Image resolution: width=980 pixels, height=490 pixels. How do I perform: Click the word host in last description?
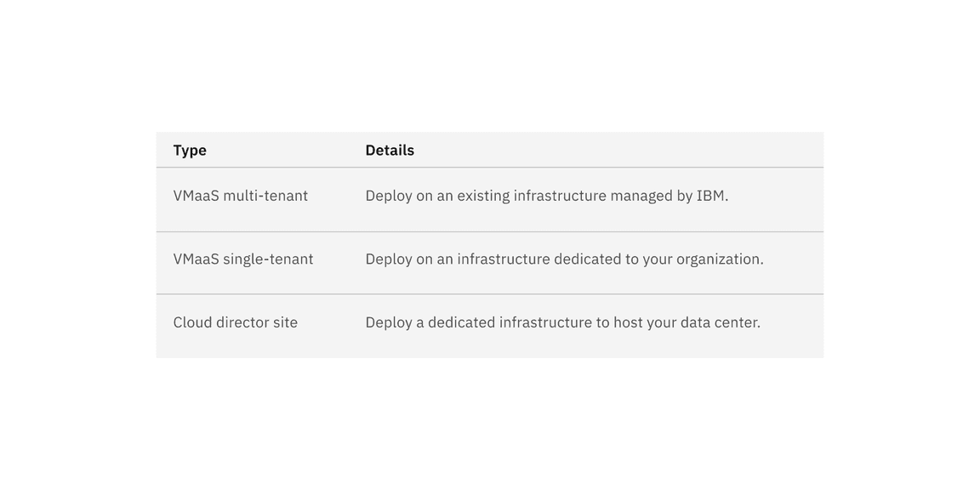tap(628, 322)
